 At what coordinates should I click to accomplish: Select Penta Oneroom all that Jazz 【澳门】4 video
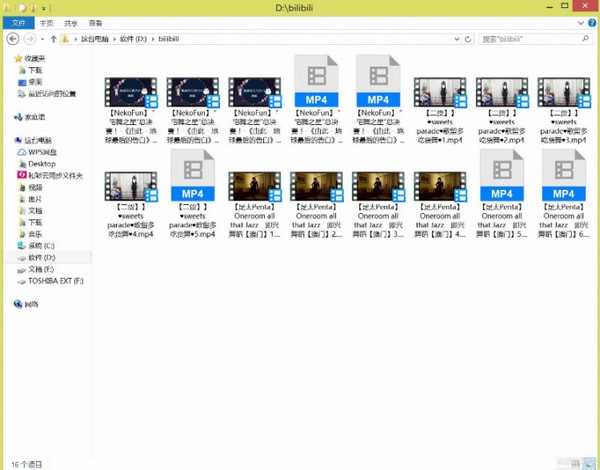point(440,204)
